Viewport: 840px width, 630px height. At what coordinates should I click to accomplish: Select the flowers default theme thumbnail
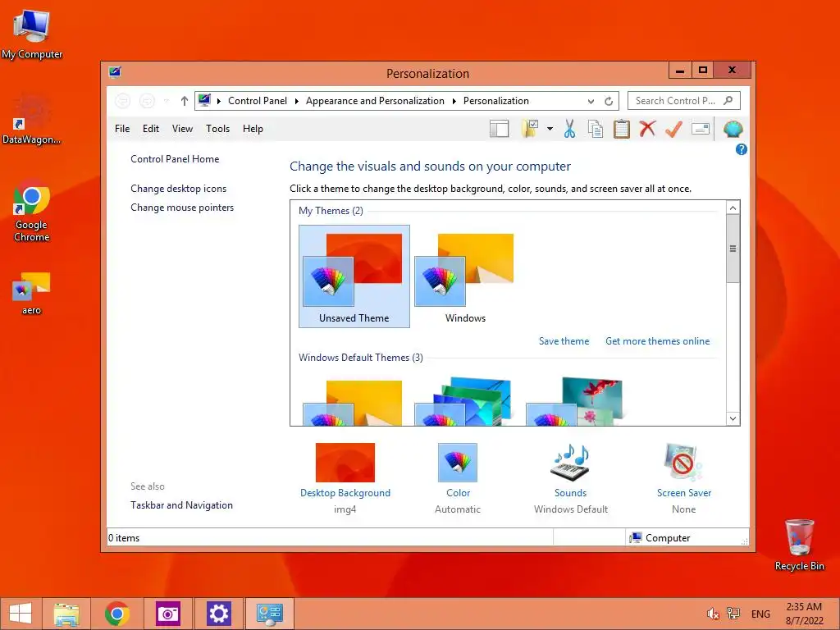pyautogui.click(x=573, y=401)
